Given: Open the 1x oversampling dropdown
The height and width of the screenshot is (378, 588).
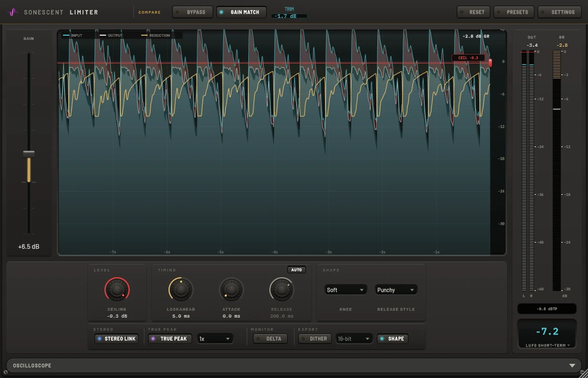Looking at the screenshot, I should click(215, 339).
